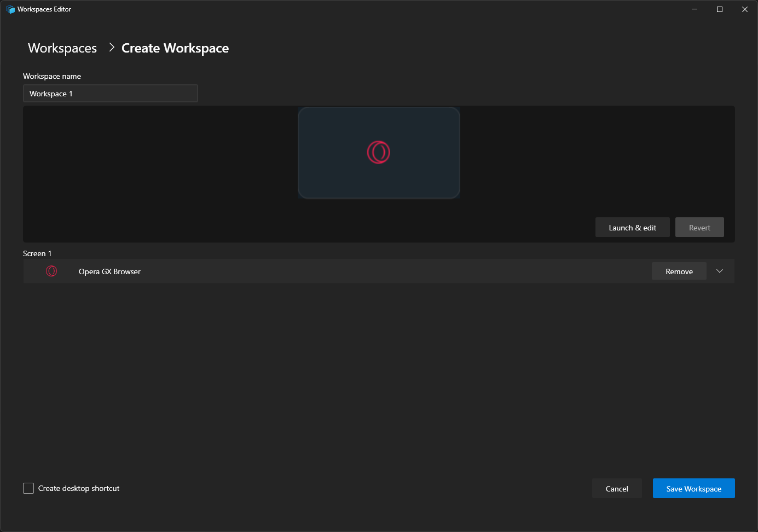Image resolution: width=758 pixels, height=532 pixels.
Task: Select the Opera GX window preview thumbnail
Action: [379, 153]
